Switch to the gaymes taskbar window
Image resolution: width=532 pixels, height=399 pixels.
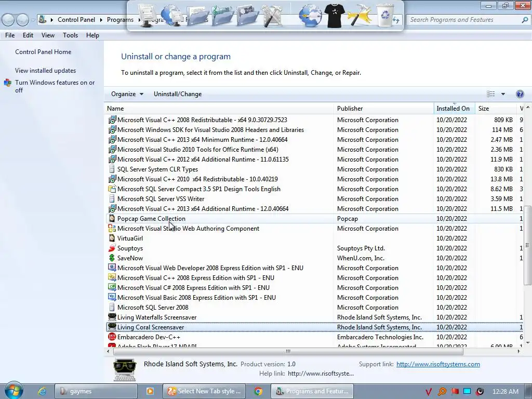[x=96, y=391]
